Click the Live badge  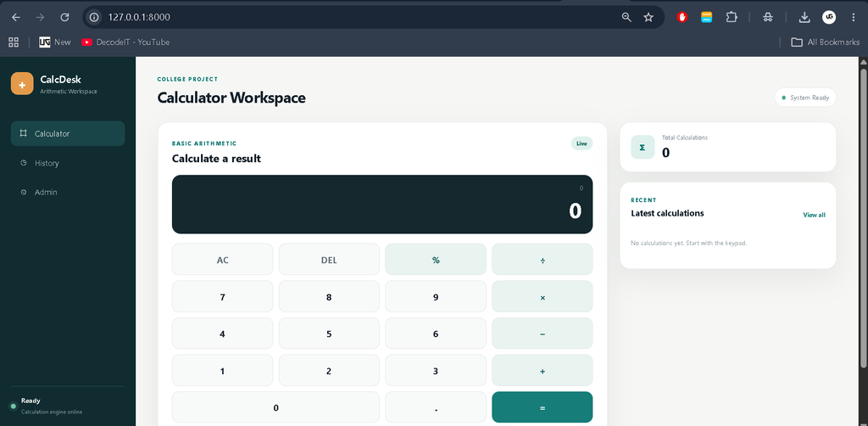[x=581, y=143]
